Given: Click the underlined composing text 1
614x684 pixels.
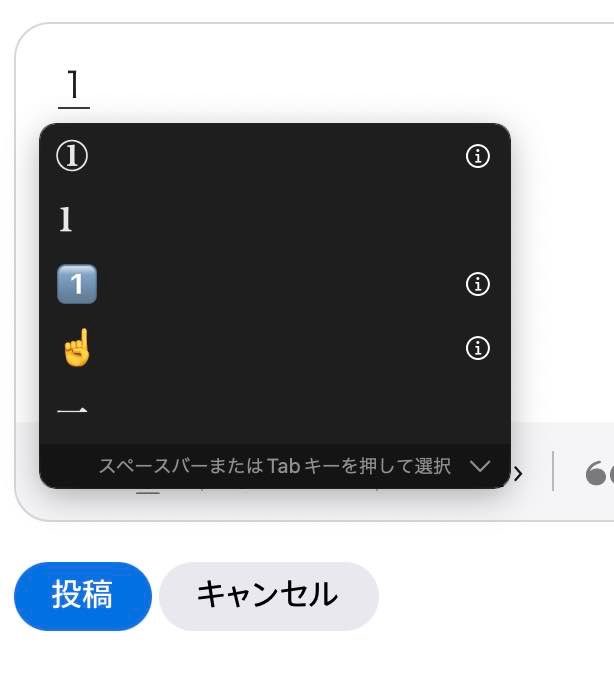Looking at the screenshot, I should [74, 86].
